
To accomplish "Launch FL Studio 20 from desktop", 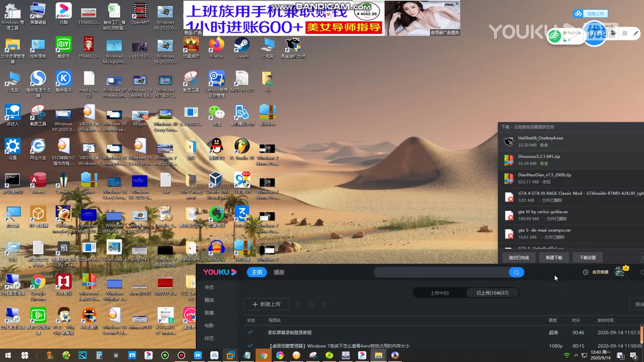I will 242,149.
